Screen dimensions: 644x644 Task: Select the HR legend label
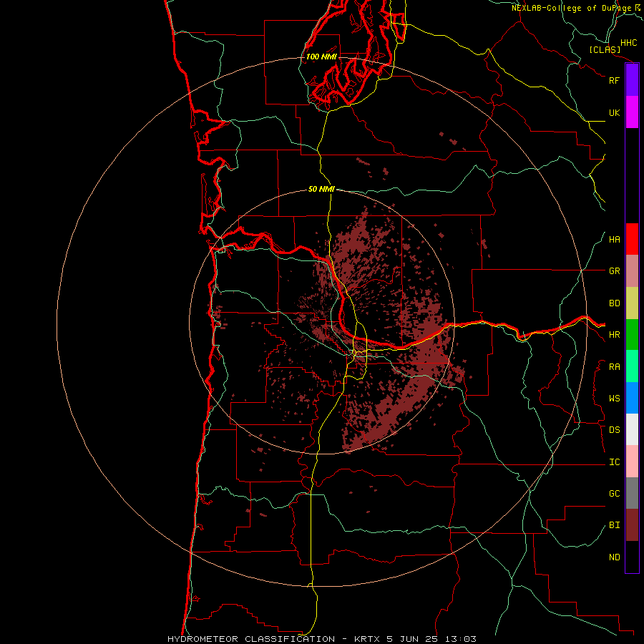tap(614, 335)
